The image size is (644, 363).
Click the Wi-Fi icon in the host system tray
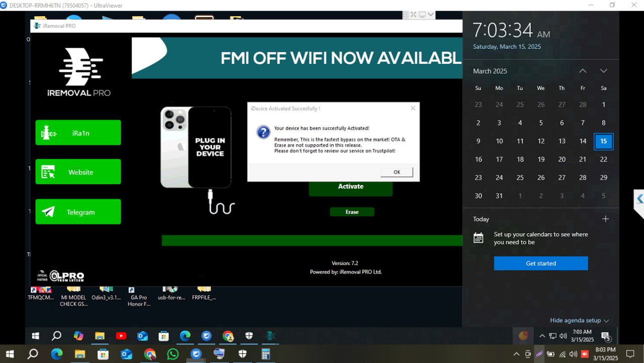[562, 354]
